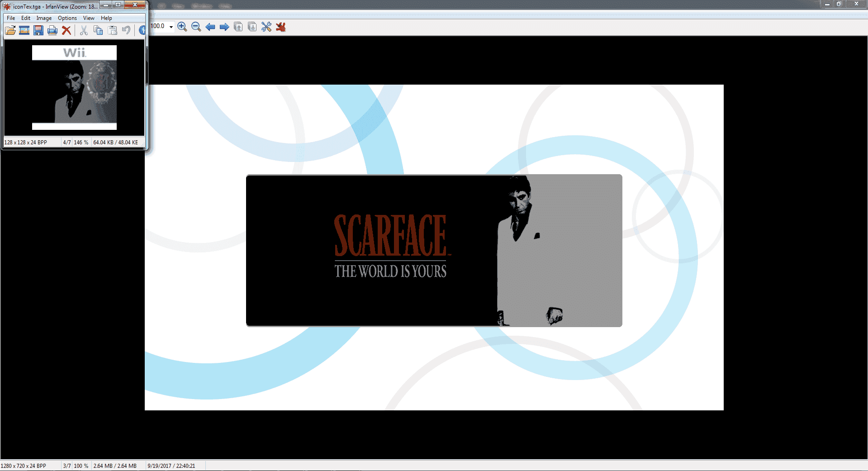Click the previous page icon

point(238,27)
